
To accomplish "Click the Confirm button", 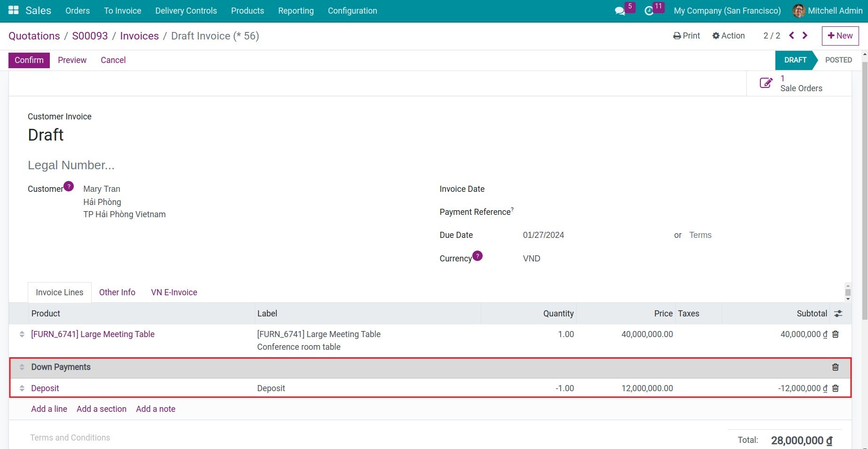I will [x=29, y=60].
